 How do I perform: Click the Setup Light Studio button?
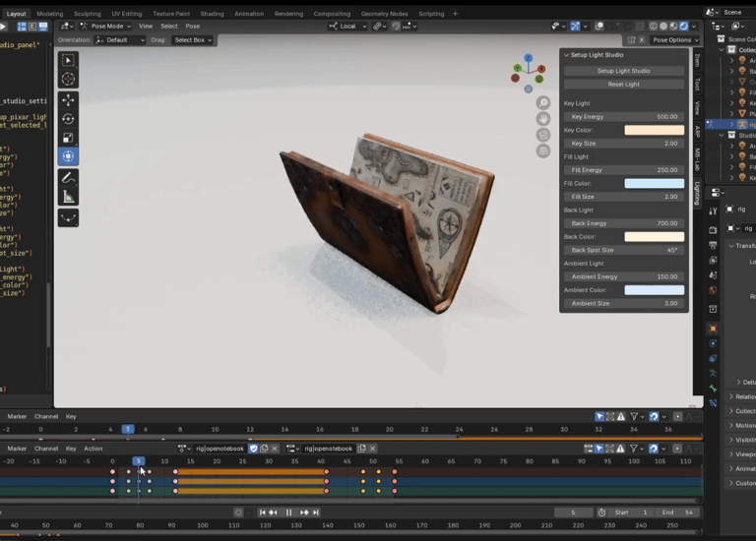[x=623, y=71]
